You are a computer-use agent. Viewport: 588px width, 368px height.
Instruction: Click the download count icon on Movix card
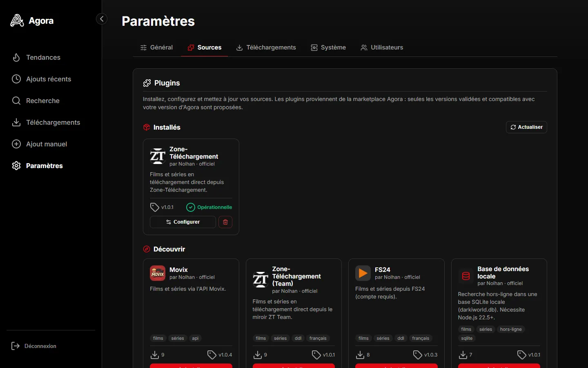(x=155, y=355)
